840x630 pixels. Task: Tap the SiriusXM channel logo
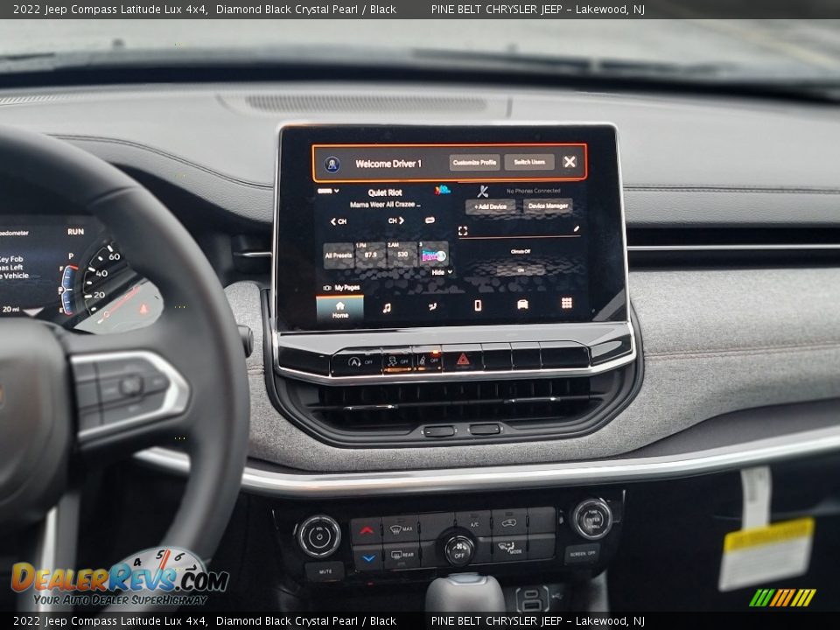[442, 190]
